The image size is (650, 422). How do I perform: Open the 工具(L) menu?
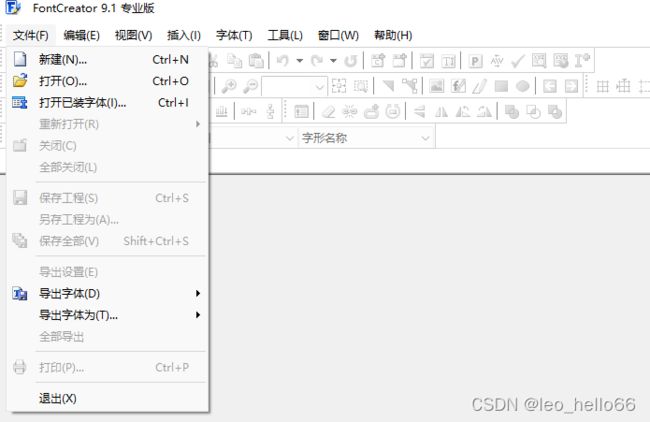(x=285, y=35)
